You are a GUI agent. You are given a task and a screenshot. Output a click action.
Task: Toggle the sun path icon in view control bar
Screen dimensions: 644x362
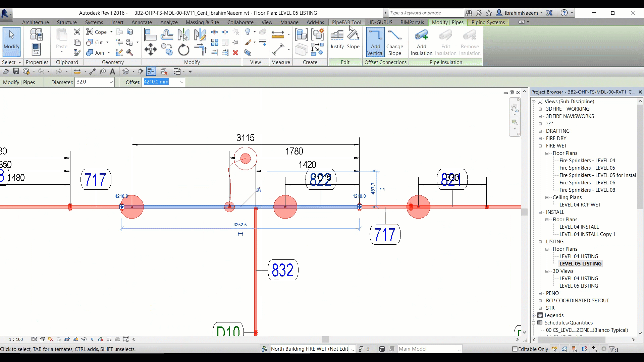(x=50, y=339)
